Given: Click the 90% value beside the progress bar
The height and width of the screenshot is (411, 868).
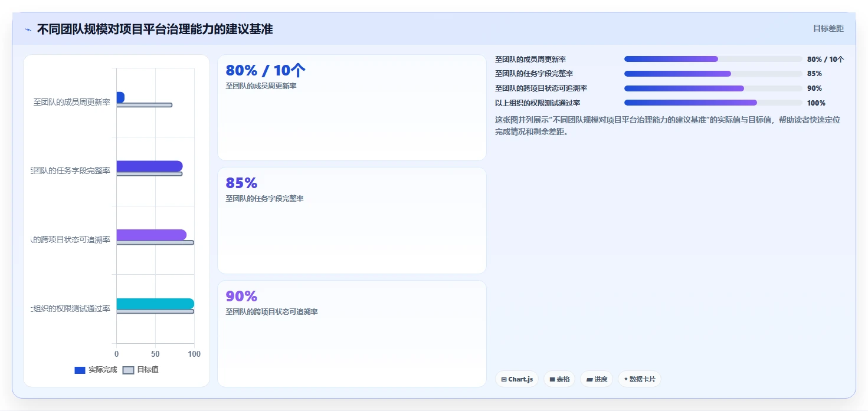Looking at the screenshot, I should pos(814,88).
